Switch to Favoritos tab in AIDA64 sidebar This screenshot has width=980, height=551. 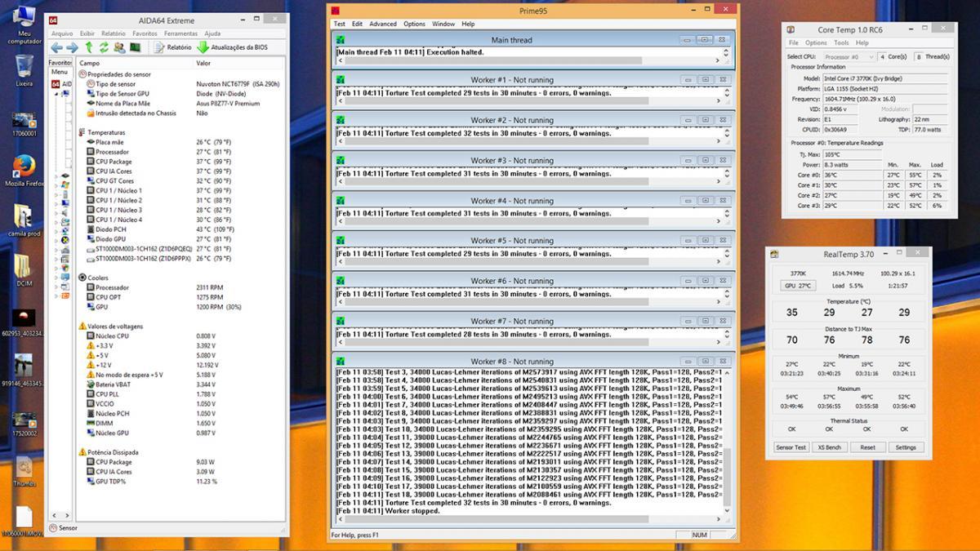[60, 63]
